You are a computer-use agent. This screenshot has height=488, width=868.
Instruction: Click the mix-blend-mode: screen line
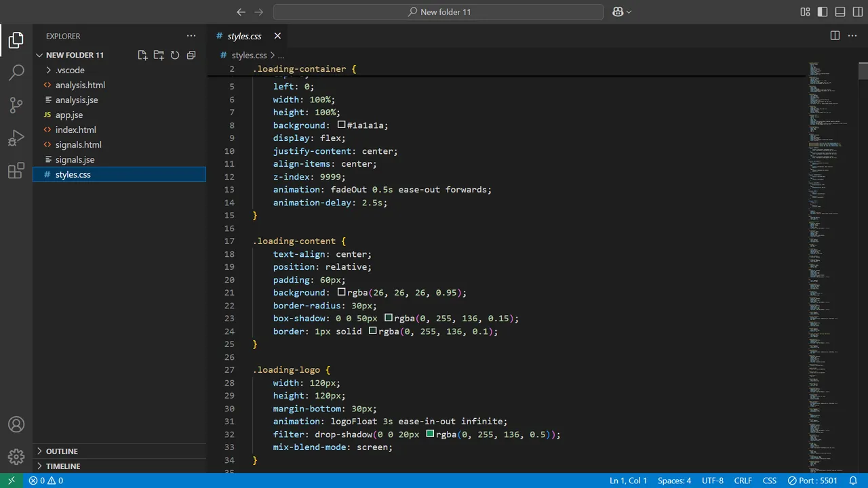[333, 447]
